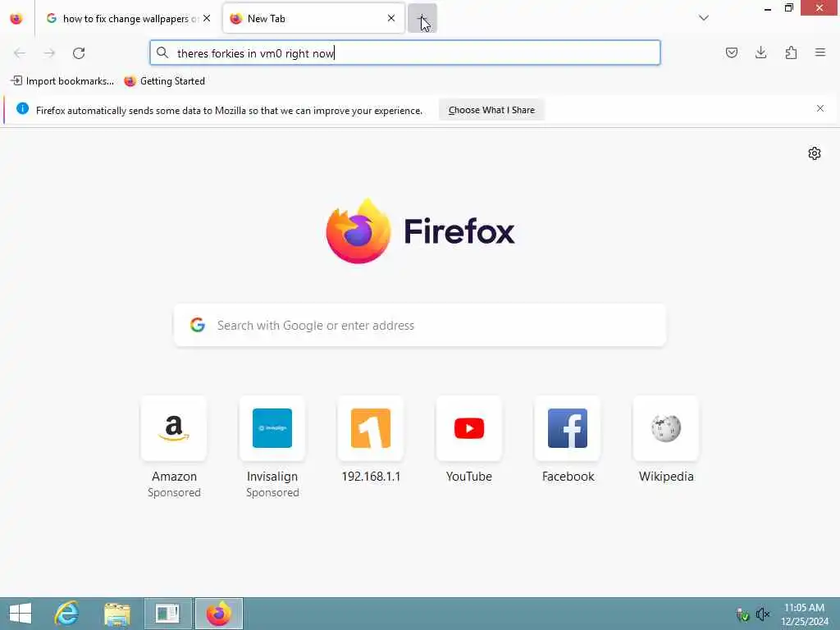This screenshot has width=840, height=630.
Task: Open File Explorer from the taskbar
Action: 117,614
